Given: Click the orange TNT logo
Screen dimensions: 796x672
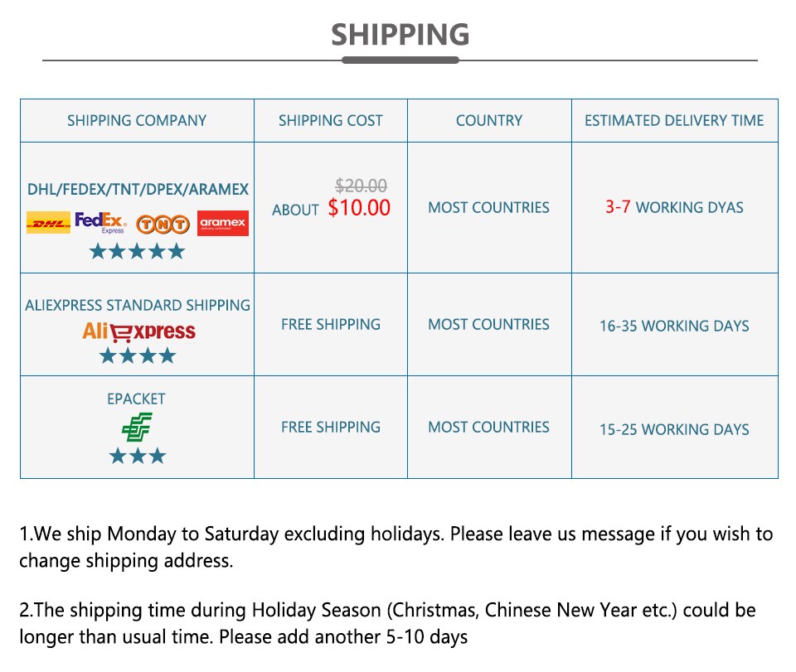Looking at the screenshot, I should click(163, 224).
